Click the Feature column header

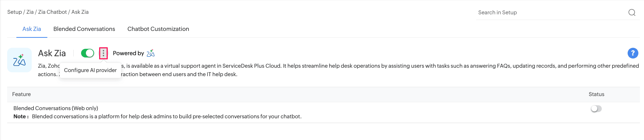[21, 94]
